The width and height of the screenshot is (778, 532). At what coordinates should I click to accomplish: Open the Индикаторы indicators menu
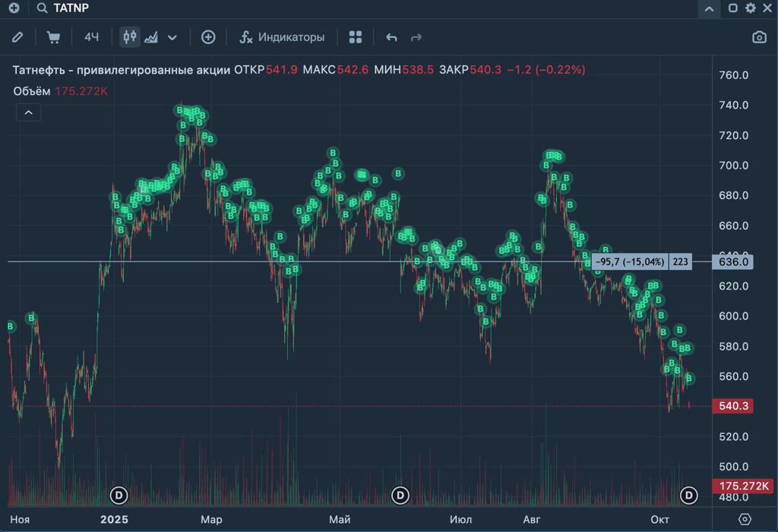coord(282,37)
